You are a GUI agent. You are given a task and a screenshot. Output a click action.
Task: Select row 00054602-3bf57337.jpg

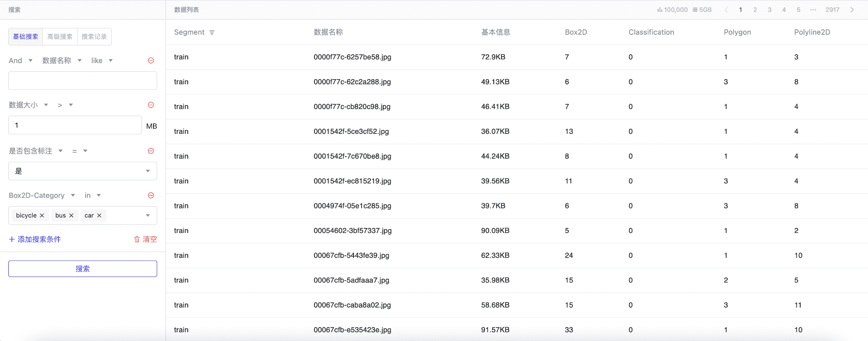(517, 230)
